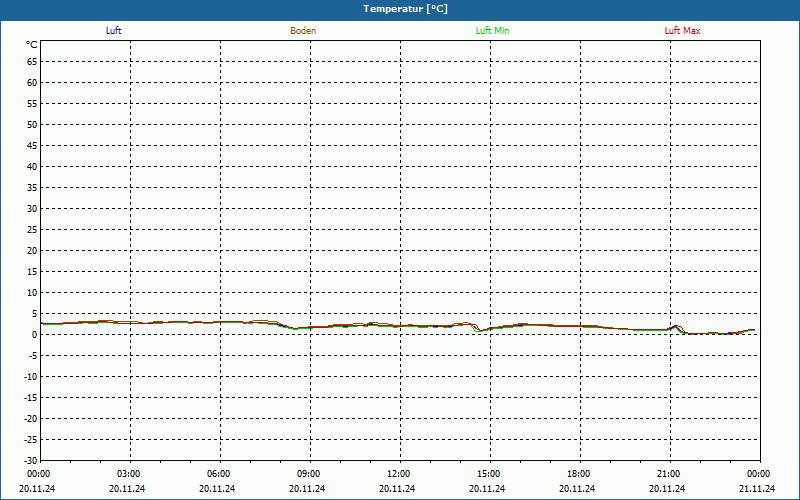The width and height of the screenshot is (800, 500).
Task: Click the temperature bump just after 21:00
Action: [676, 327]
